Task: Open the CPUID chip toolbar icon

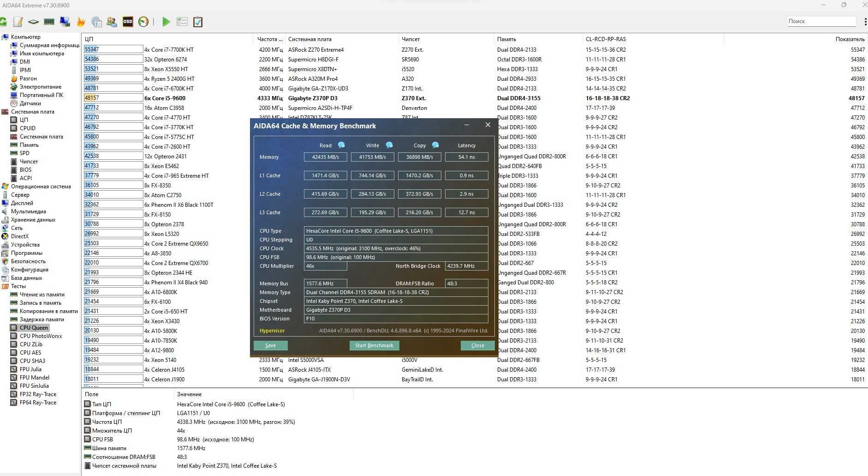Action: point(33,22)
